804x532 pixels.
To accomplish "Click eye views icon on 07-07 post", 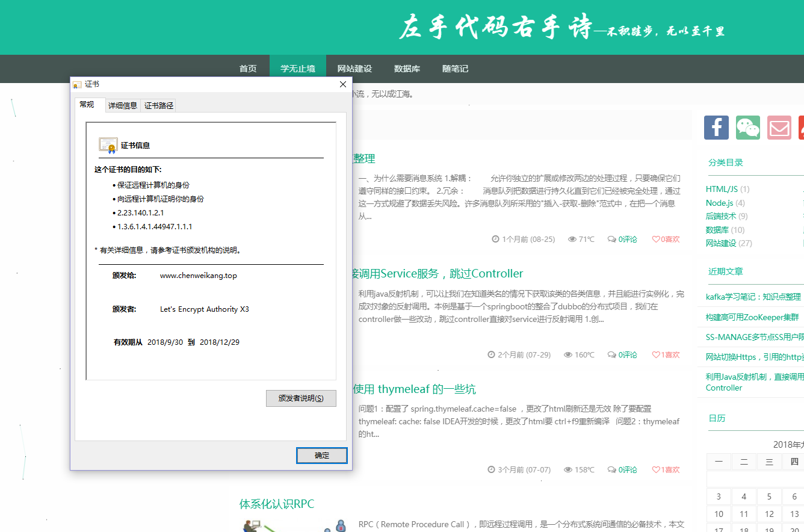I will 568,470.
